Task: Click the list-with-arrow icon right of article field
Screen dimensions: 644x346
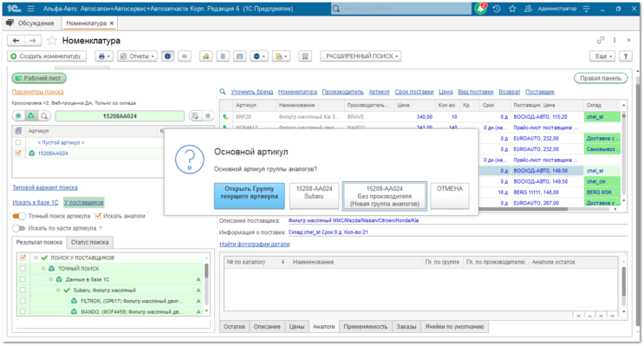Action: [196, 116]
